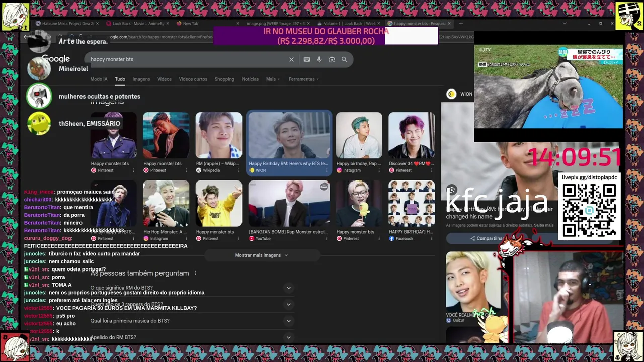The height and width of the screenshot is (362, 644).
Task: Click Pinterest icon under 'Discover 34' result
Action: click(391, 170)
